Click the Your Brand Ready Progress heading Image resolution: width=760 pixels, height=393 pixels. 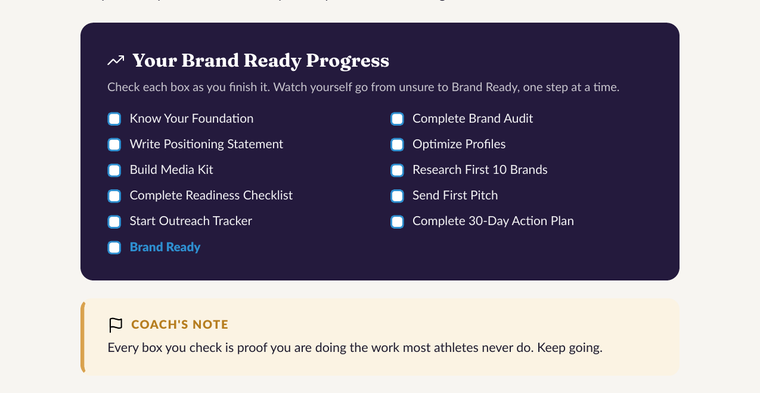(261, 61)
